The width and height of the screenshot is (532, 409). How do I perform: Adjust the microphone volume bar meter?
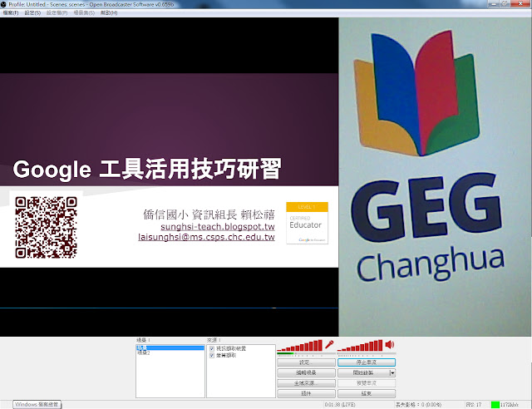click(x=299, y=346)
